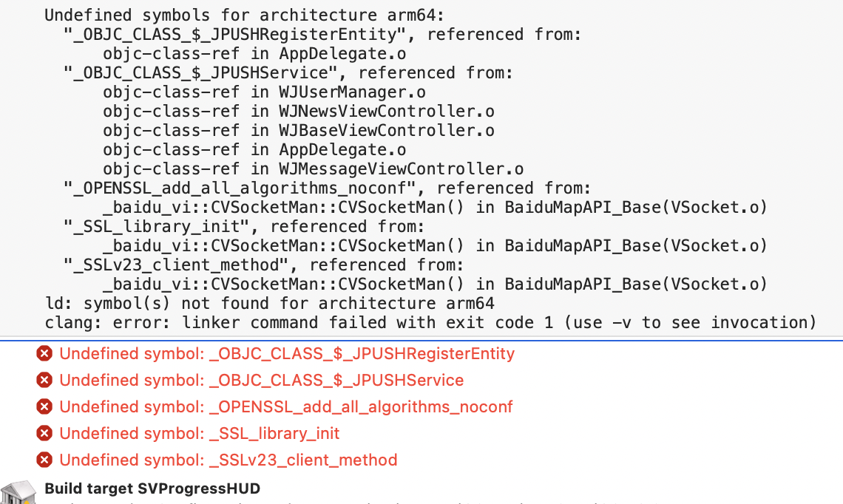
Task: Select the Undefined symbol _SSL_library_init error message
Action: 200,434
